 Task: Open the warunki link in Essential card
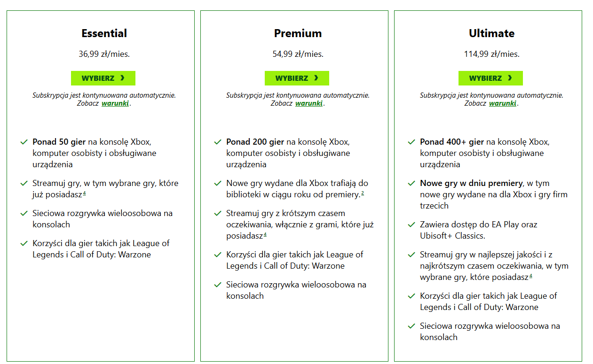pos(115,103)
